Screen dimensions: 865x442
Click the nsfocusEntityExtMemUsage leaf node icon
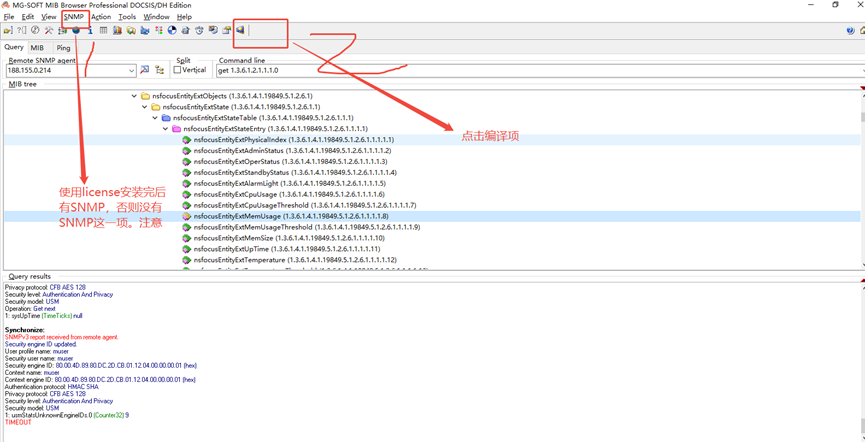click(187, 216)
